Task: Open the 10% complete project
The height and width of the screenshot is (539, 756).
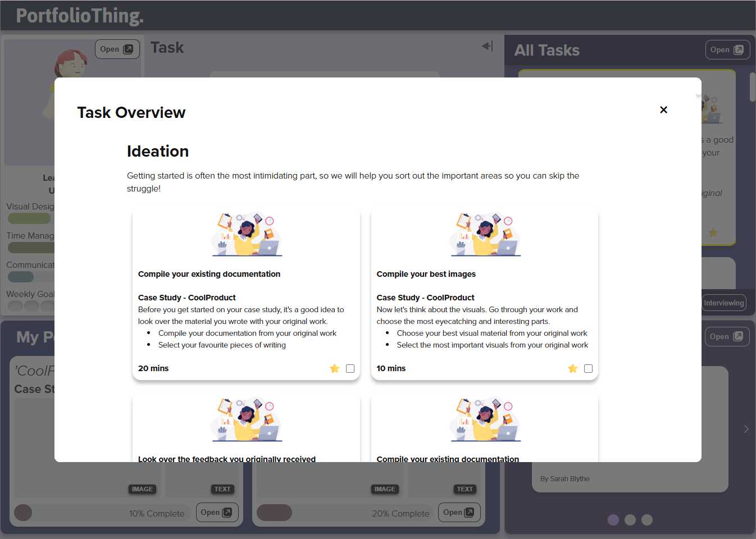Action: click(216, 512)
